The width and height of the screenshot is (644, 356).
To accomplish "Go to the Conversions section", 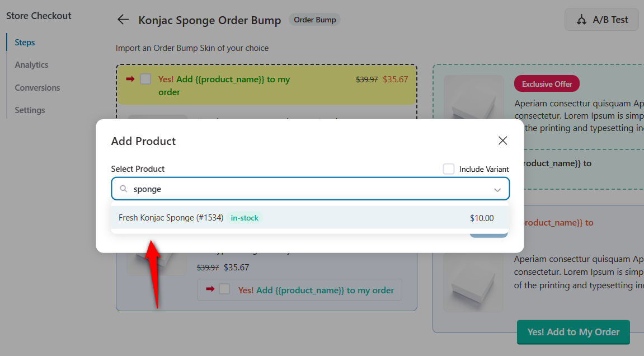I will (x=37, y=87).
